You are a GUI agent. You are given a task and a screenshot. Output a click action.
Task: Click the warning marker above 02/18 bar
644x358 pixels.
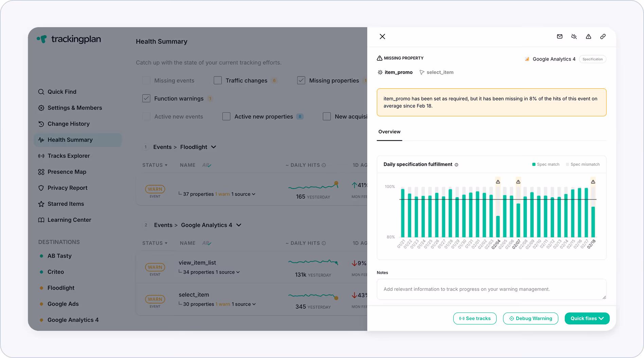tap(593, 182)
